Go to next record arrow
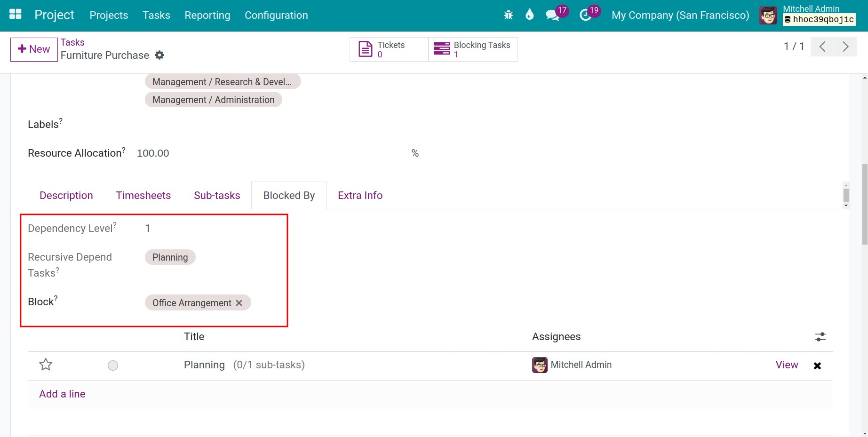This screenshot has width=868, height=437. click(x=845, y=47)
